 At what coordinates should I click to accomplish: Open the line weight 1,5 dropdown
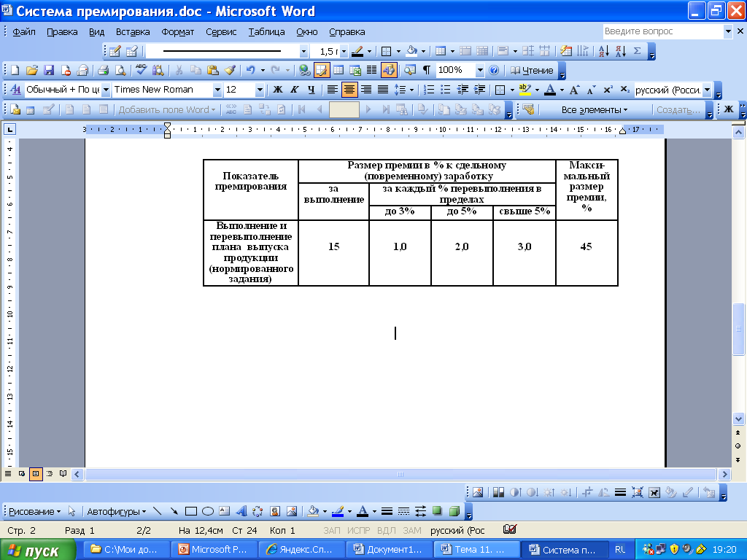(344, 51)
